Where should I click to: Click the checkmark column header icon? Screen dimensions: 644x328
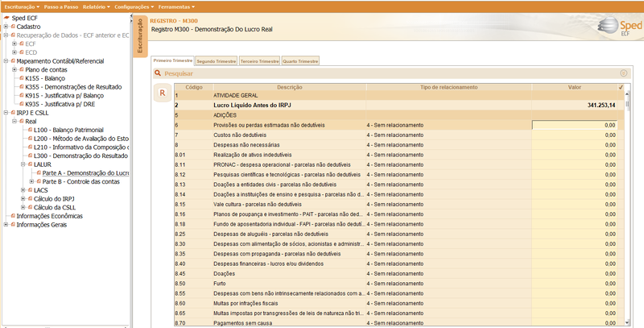(x=621, y=87)
